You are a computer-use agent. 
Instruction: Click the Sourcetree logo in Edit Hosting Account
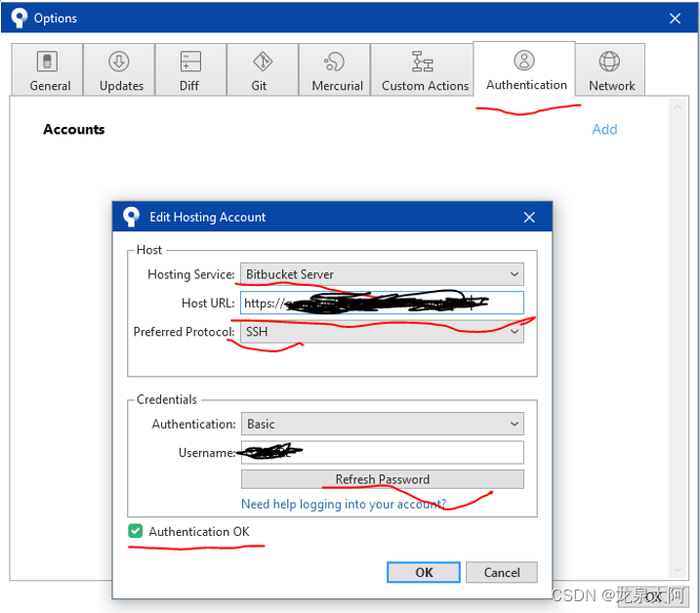[131, 217]
